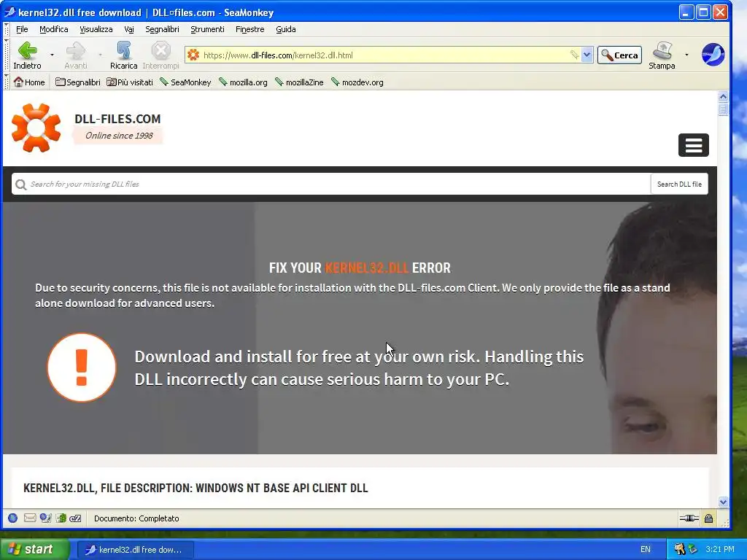Click the Search DLL file button

pyautogui.click(x=679, y=184)
